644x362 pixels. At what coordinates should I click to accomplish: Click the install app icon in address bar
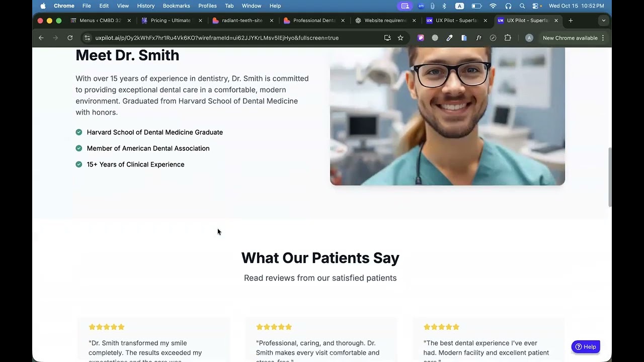pyautogui.click(x=387, y=38)
